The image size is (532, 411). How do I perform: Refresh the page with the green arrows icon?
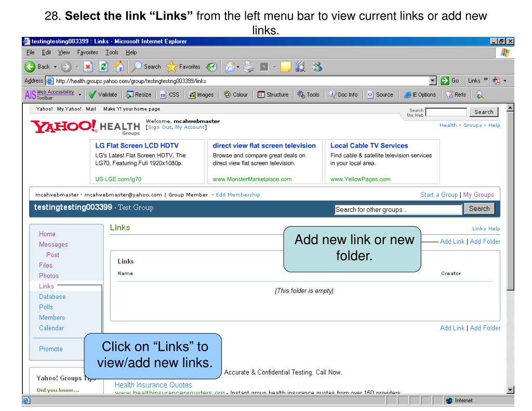[x=103, y=67]
